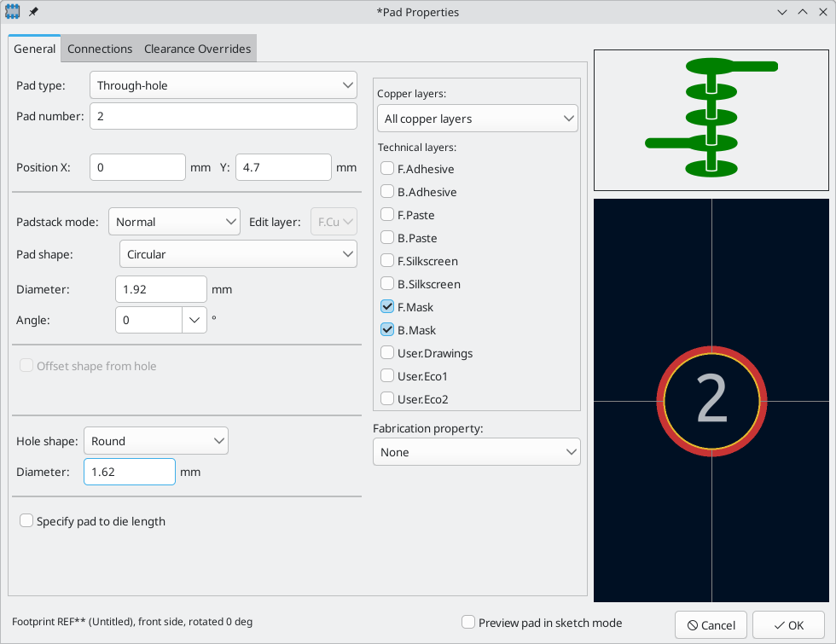This screenshot has height=644, width=836.
Task: Open the Angle dropdown arrow
Action: (x=194, y=320)
